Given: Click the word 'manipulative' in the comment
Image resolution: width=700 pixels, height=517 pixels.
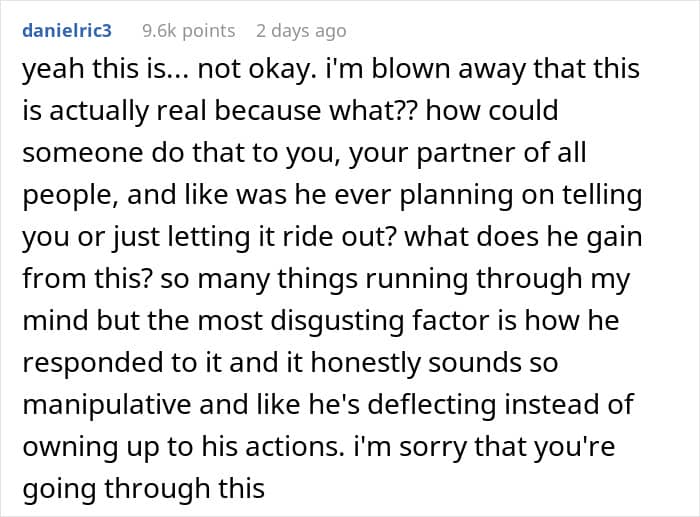Looking at the screenshot, I should (x=107, y=405).
